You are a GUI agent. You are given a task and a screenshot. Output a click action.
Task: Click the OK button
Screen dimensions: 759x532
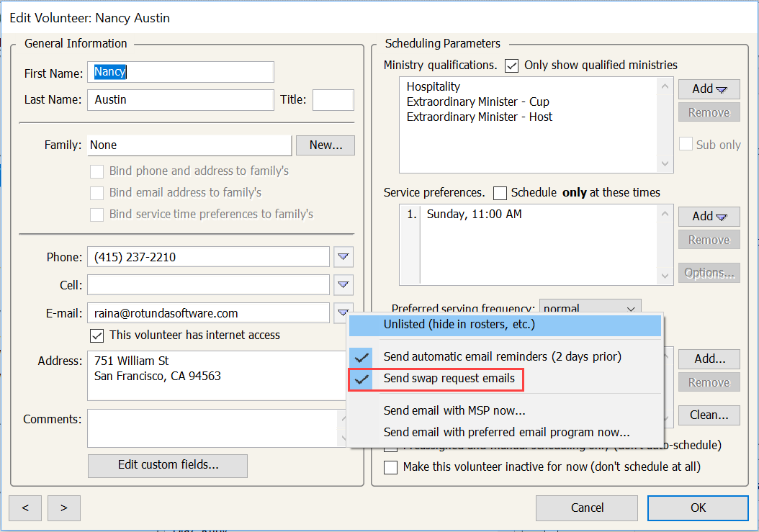698,508
